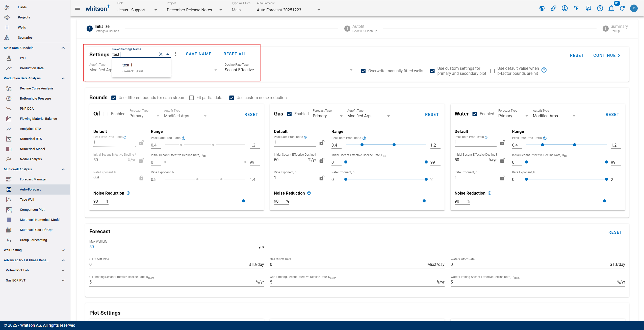The height and width of the screenshot is (330, 644).
Task: Open the hamburger menu icon
Action: pos(78,9)
